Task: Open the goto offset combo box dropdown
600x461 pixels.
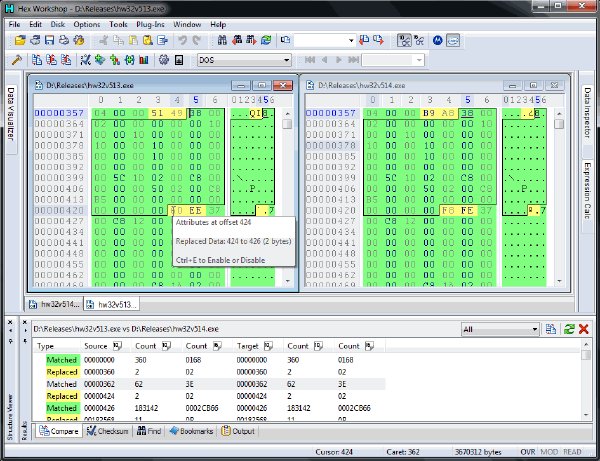Action: [351, 40]
